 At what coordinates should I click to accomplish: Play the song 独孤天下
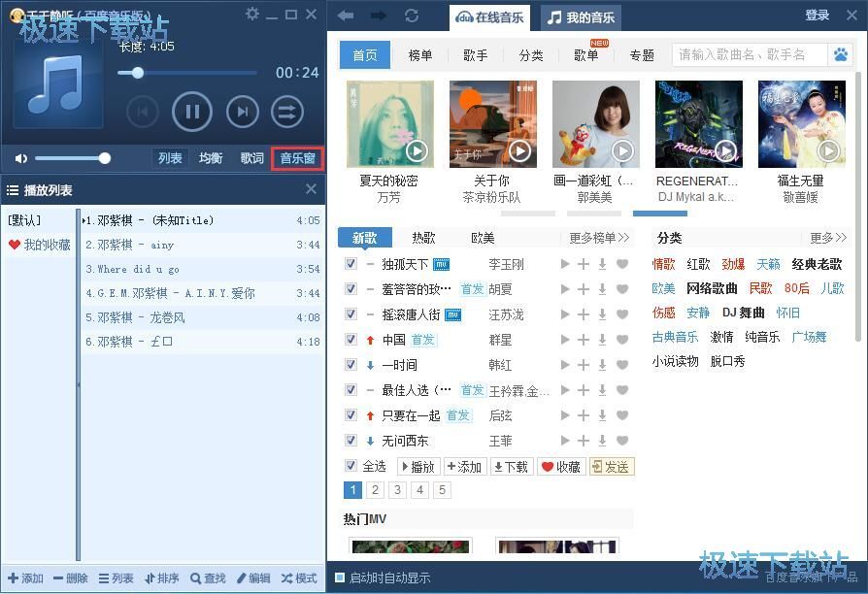click(565, 264)
